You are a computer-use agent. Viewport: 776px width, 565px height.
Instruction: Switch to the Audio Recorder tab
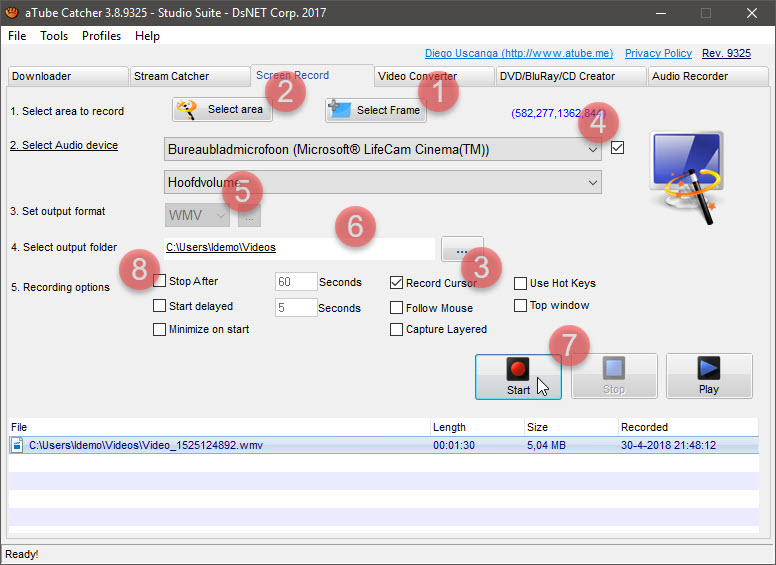click(708, 76)
